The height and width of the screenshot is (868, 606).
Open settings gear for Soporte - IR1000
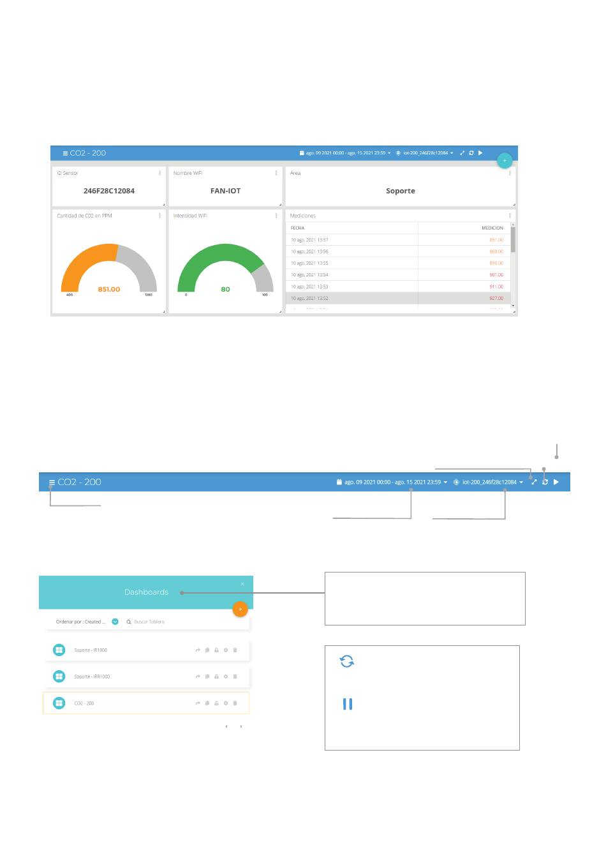[x=226, y=650]
